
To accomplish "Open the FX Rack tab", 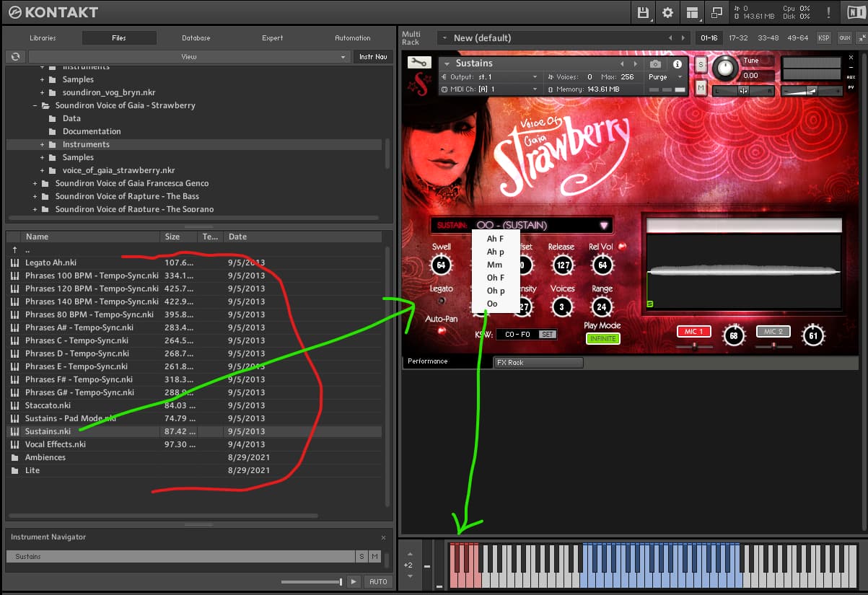I will point(538,362).
